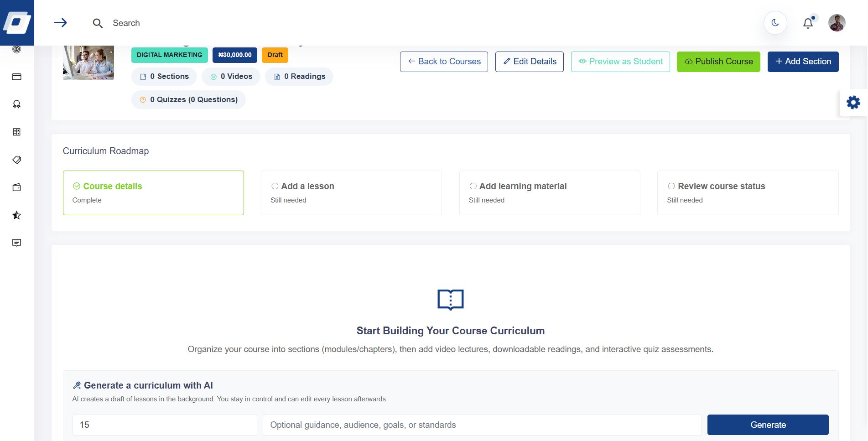
Task: Click Generate to create AI curriculum
Action: pos(768,425)
